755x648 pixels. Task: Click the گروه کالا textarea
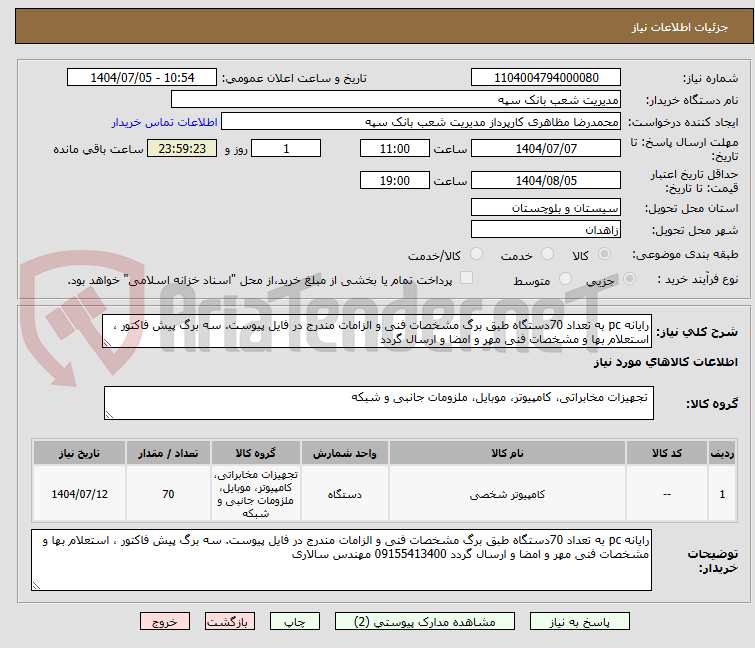[379, 403]
